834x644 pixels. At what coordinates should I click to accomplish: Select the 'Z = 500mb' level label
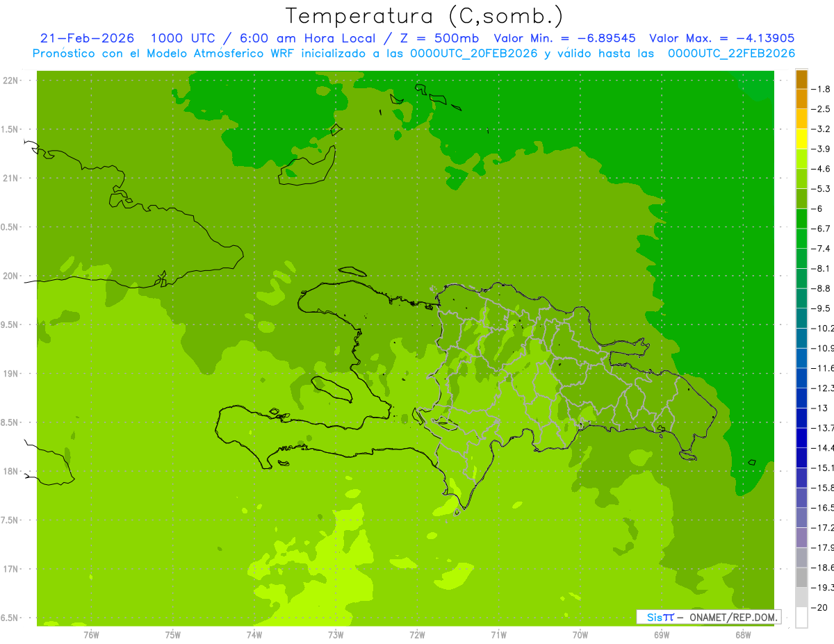click(x=439, y=39)
